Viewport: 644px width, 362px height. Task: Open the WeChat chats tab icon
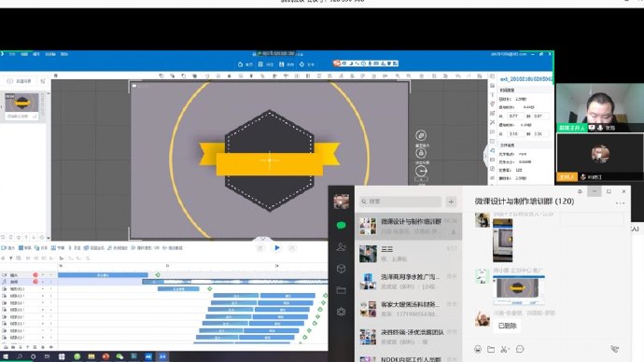click(x=341, y=226)
